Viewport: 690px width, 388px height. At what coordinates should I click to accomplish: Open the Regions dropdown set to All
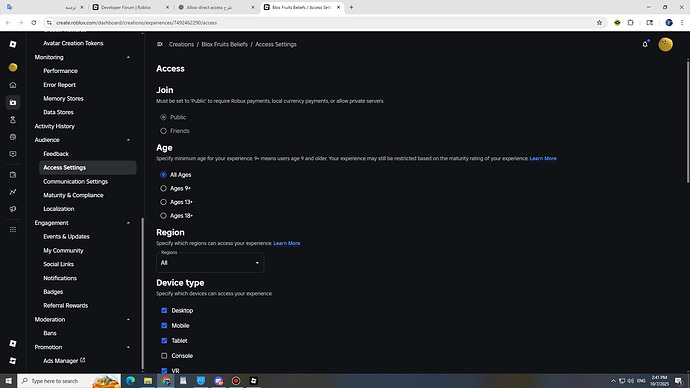pyautogui.click(x=210, y=263)
